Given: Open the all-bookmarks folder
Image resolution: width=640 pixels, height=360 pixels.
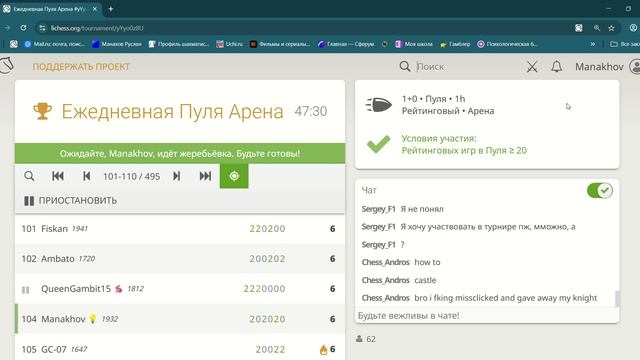Looking at the screenshot, I should click(x=624, y=44).
